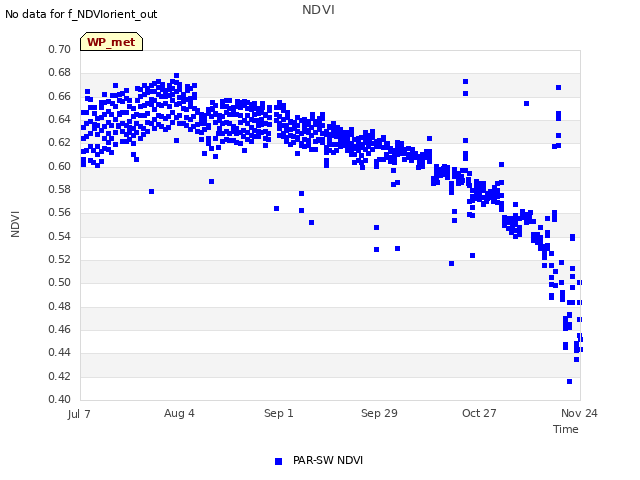Click the NDVI chart title
Screen dimensions: 640x480
point(318,9)
